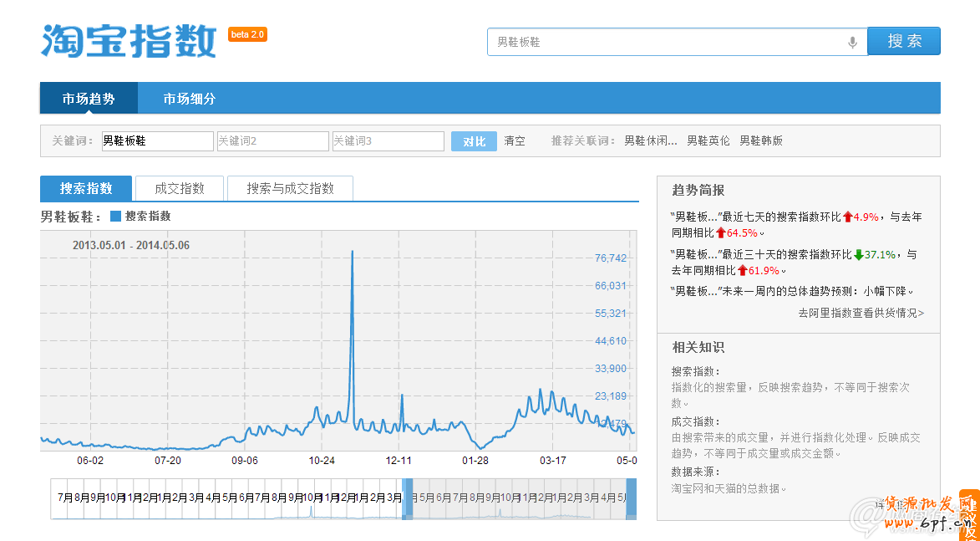Click the timeline range slider left handle
This screenshot has width=980, height=541.
tap(408, 499)
